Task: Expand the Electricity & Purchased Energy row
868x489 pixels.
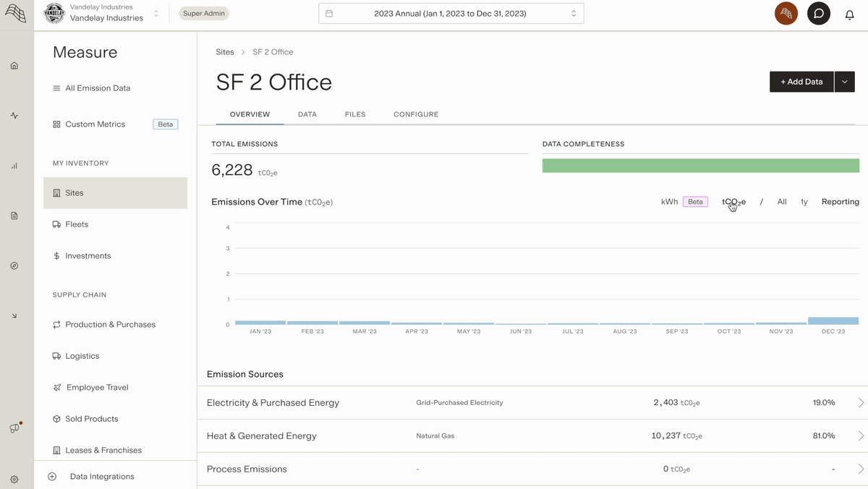Action: pos(861,403)
